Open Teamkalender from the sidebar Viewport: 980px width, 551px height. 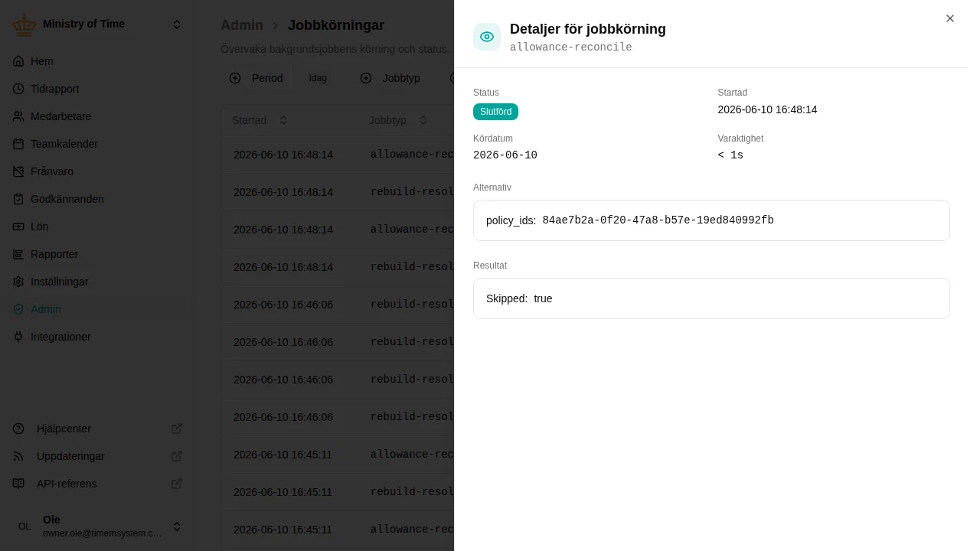pyautogui.click(x=98, y=144)
